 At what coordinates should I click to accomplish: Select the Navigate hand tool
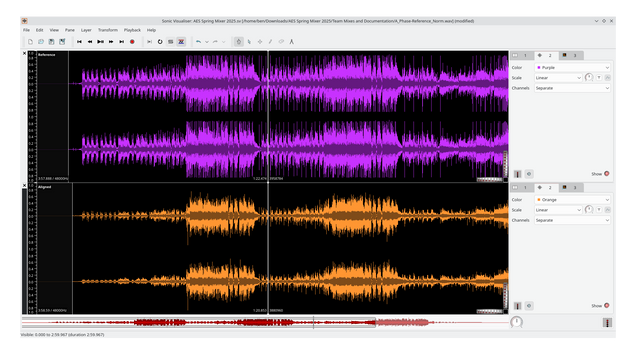click(238, 42)
